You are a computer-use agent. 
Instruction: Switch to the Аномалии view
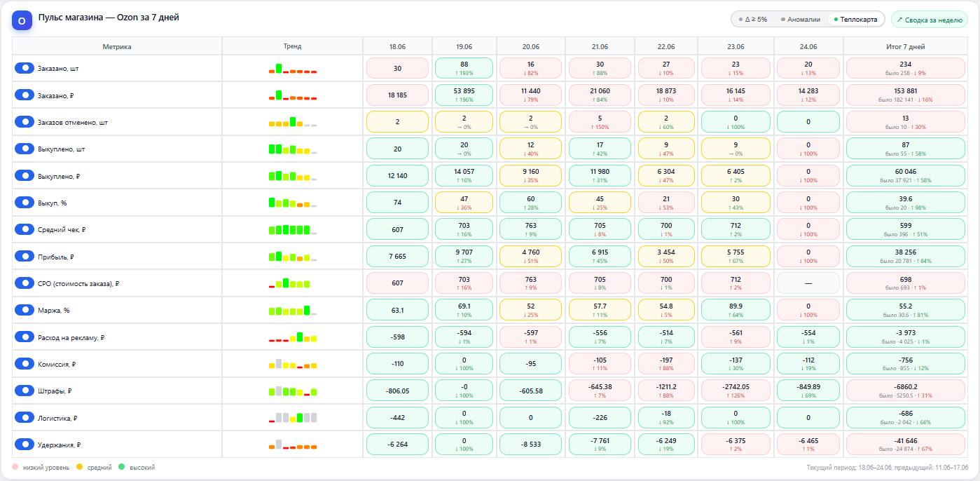click(x=800, y=20)
